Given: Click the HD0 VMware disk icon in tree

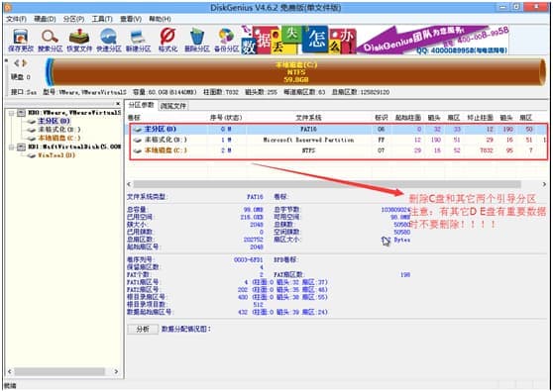Looking at the screenshot, I should [x=22, y=113].
